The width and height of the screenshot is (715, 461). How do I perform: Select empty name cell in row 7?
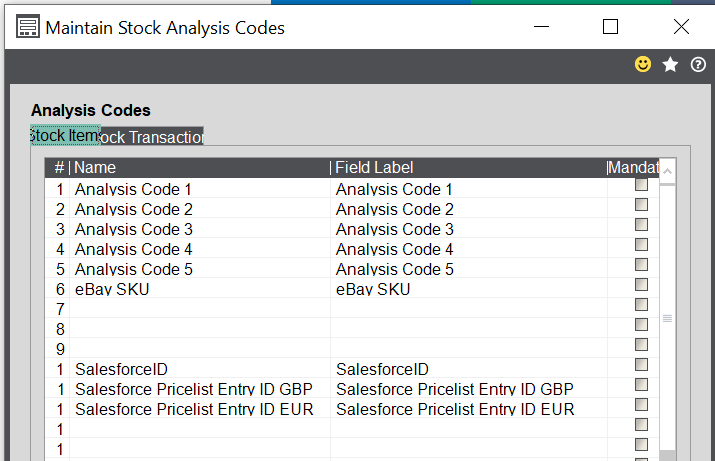[x=200, y=309]
